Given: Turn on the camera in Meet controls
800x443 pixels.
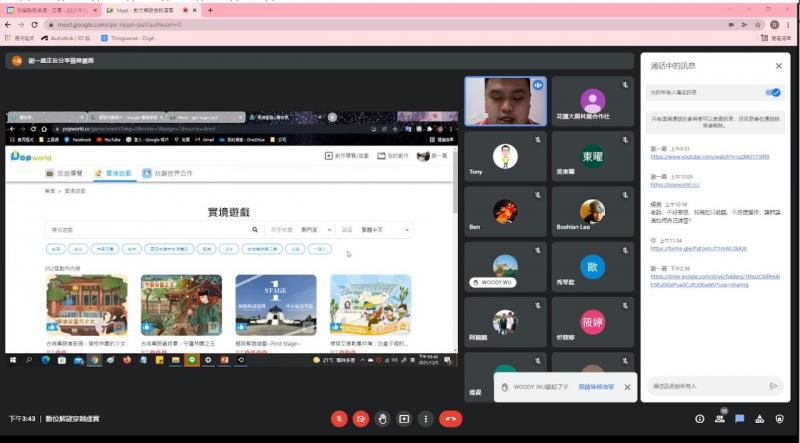Looking at the screenshot, I should point(361,419).
